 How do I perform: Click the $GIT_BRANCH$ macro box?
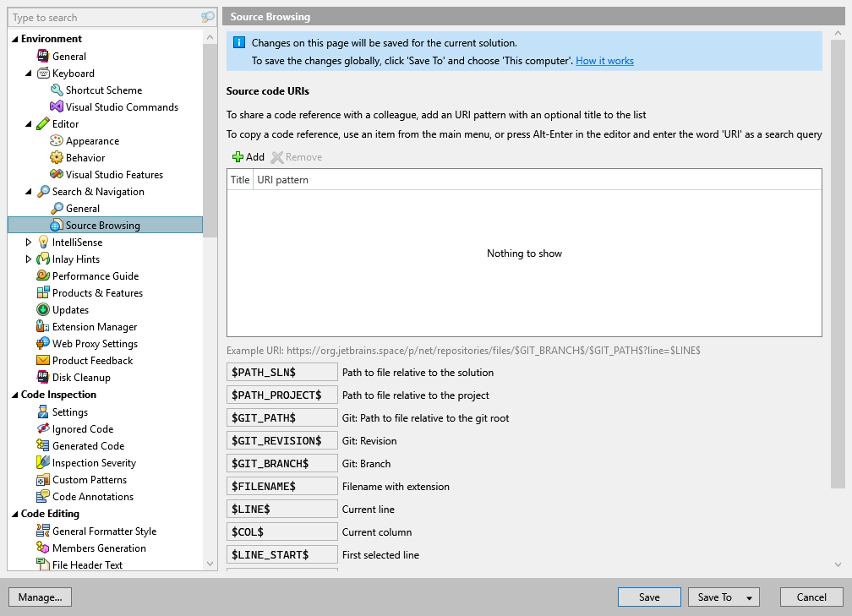tap(282, 463)
